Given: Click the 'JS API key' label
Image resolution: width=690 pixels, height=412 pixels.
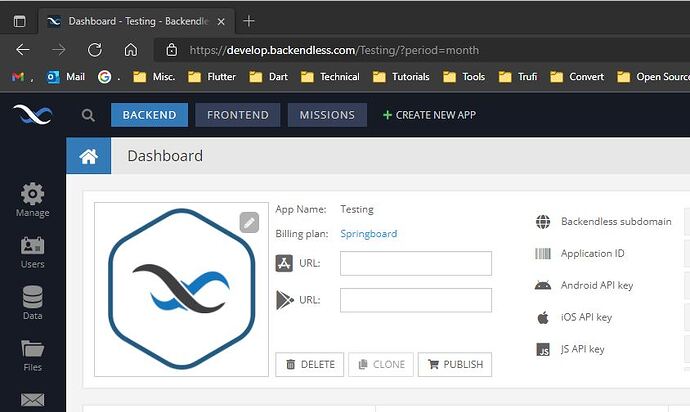Looking at the screenshot, I should tap(583, 349).
